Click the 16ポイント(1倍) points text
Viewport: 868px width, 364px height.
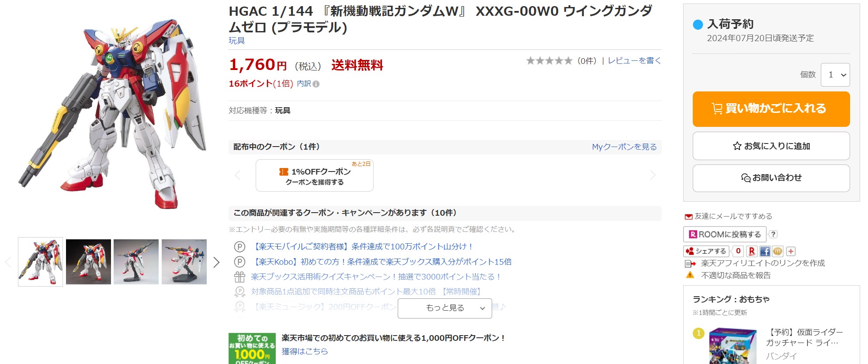click(x=261, y=84)
